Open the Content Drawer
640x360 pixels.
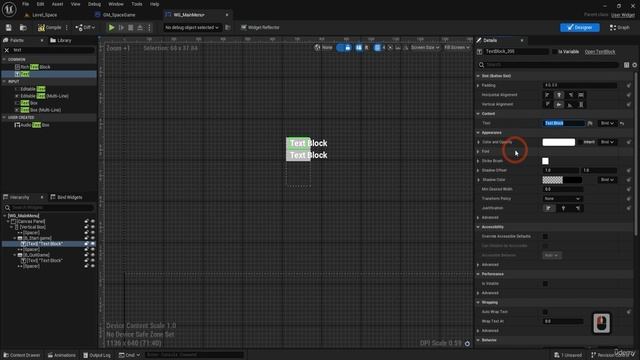point(22,355)
